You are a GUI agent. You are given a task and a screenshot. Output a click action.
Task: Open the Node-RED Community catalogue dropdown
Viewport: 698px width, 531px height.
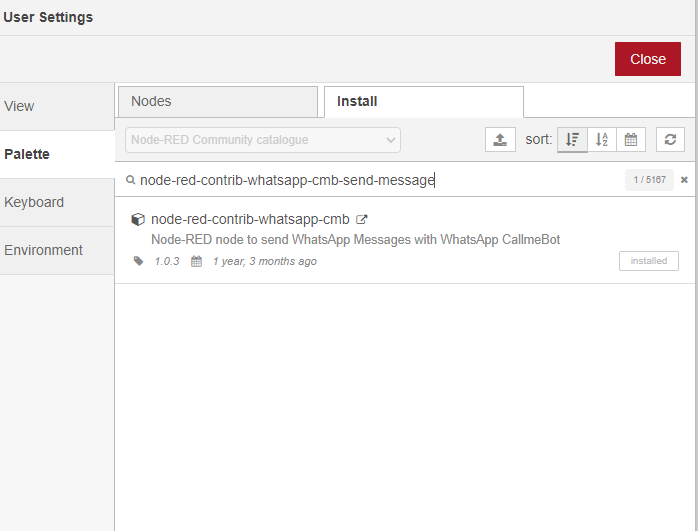pyautogui.click(x=262, y=140)
